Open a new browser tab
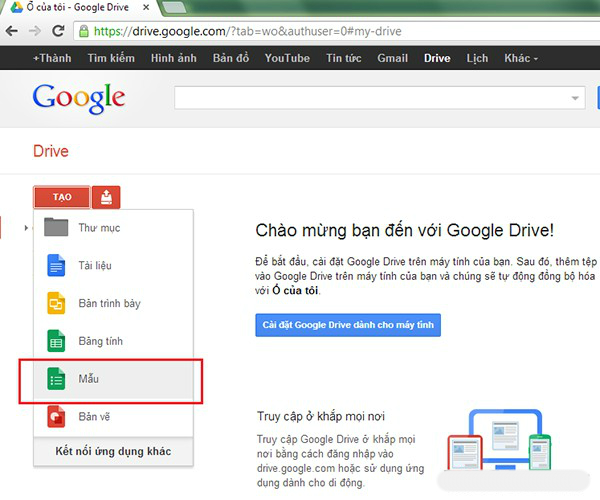This screenshot has width=600, height=500. (x=174, y=7)
